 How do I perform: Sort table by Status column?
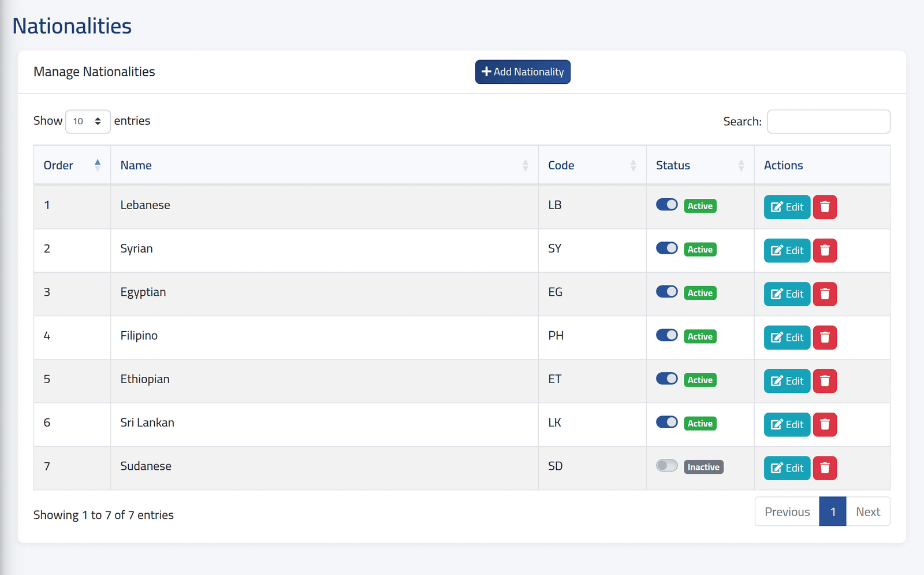click(701, 165)
